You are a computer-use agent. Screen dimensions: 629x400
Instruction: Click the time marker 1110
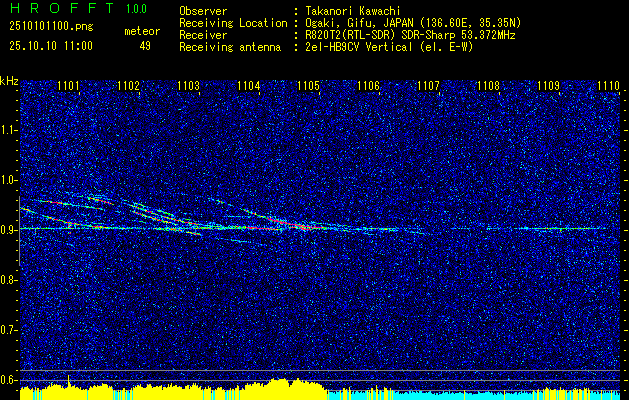tap(609, 86)
